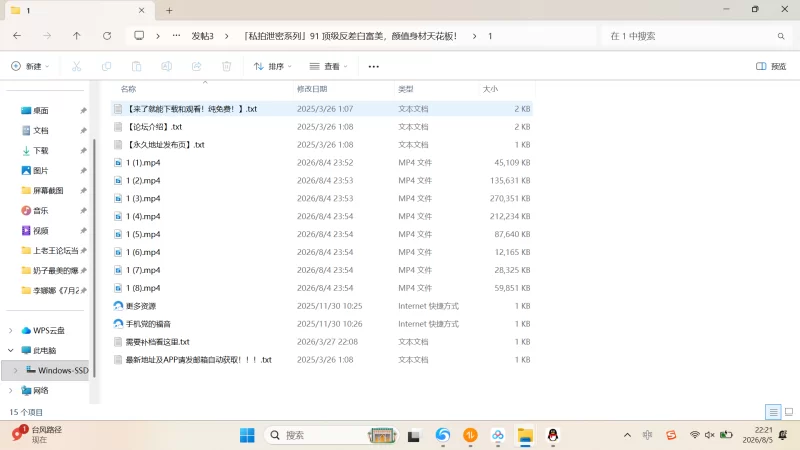The image size is (800, 450).
Task: Open the 预览 preview pane button
Action: pos(771,66)
